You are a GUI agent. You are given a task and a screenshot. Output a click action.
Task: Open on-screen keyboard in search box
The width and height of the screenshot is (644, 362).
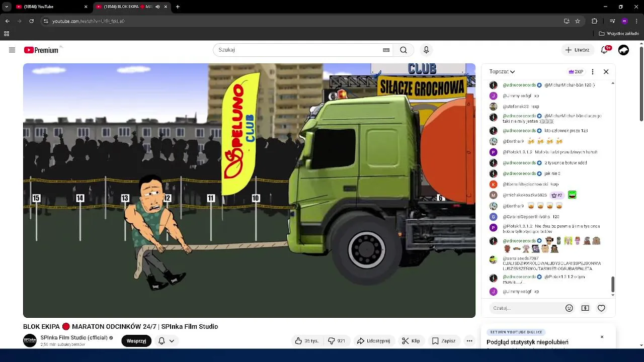386,50
